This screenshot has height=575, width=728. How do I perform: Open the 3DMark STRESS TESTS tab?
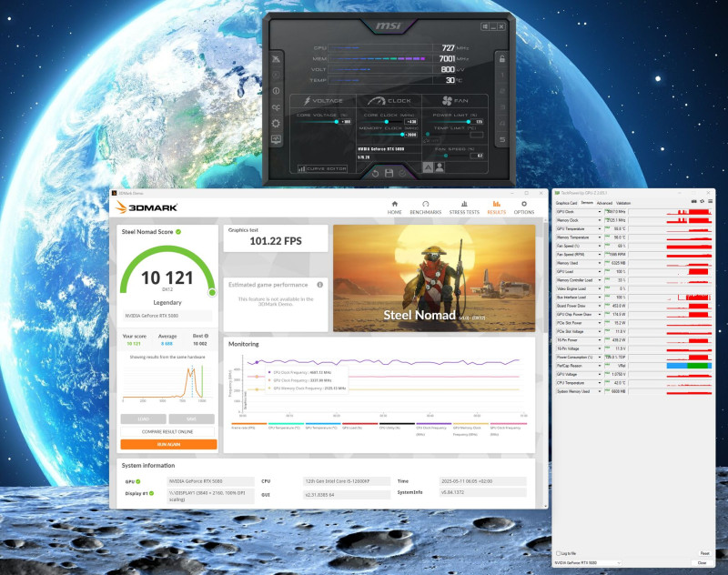(x=464, y=208)
